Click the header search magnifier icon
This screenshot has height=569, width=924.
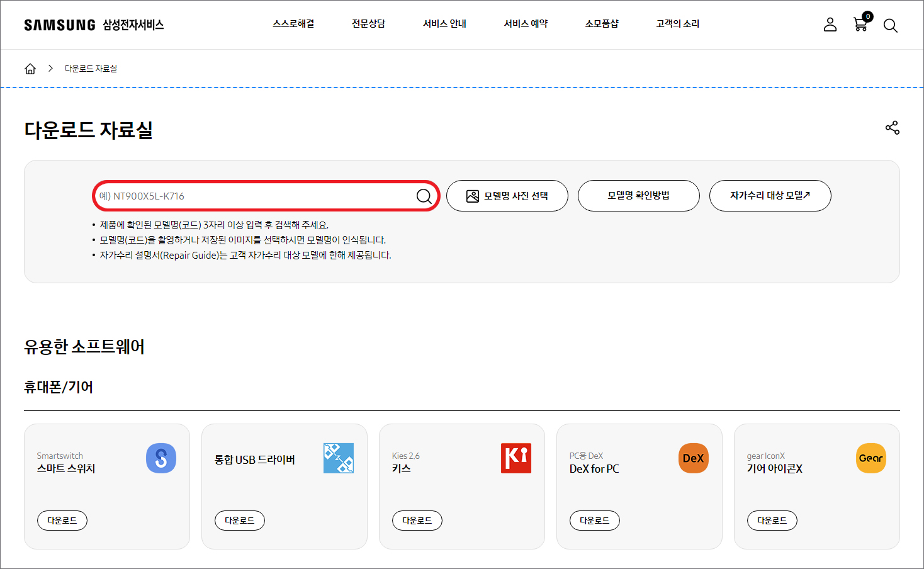click(x=890, y=25)
